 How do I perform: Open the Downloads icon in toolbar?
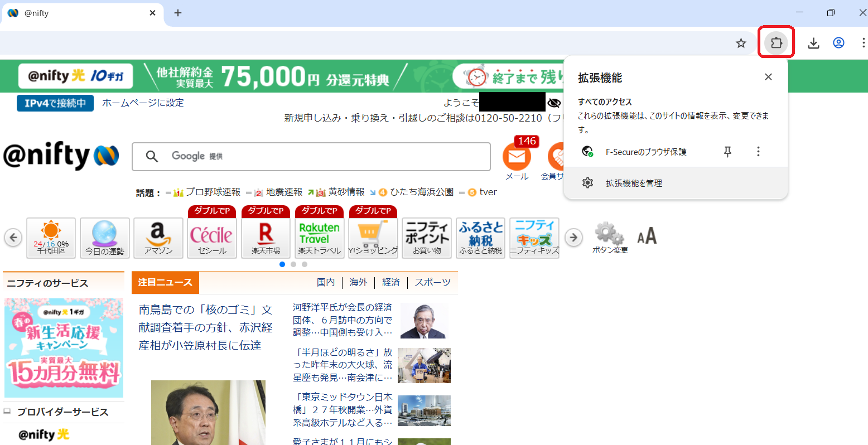coord(813,43)
